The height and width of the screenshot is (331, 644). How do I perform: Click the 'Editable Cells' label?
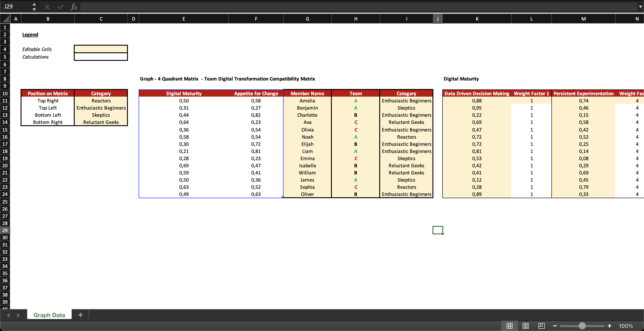tap(37, 49)
